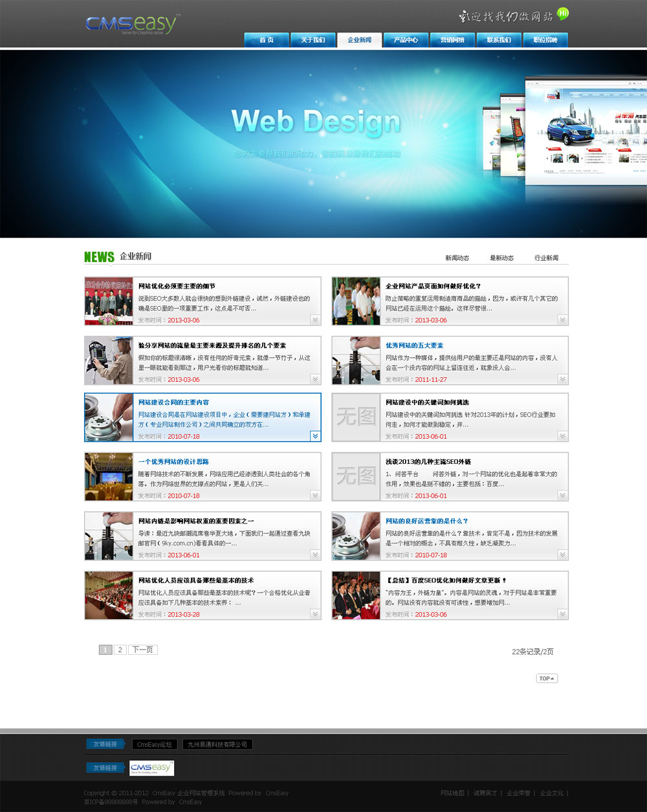This screenshot has height=812, width=647.
Task: Click the green Hi bubble icon
Action: 563,14
